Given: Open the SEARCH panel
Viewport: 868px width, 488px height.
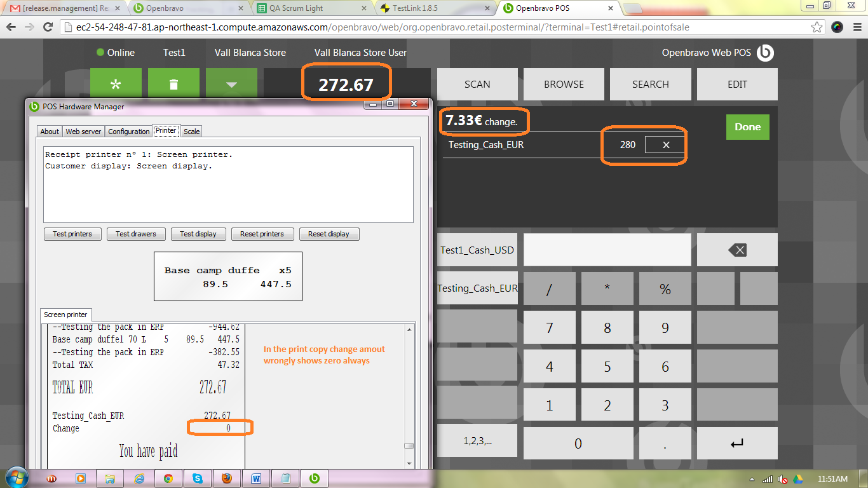Looking at the screenshot, I should pos(651,84).
